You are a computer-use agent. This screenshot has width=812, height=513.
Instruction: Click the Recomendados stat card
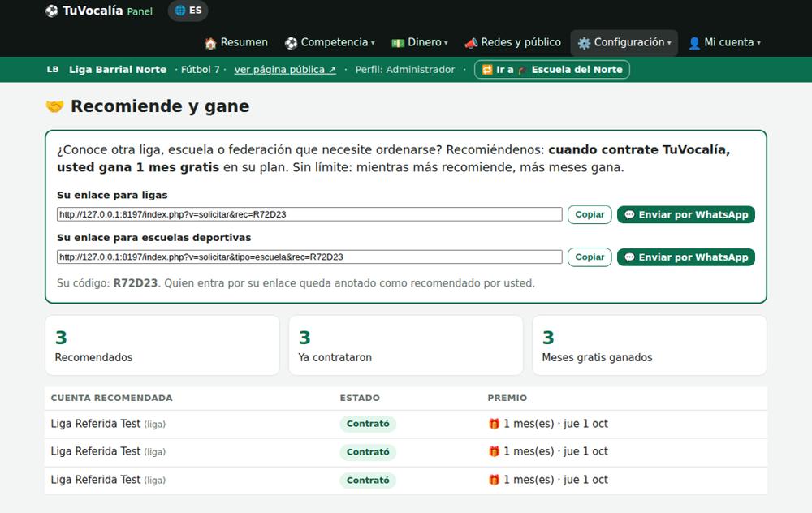point(162,345)
